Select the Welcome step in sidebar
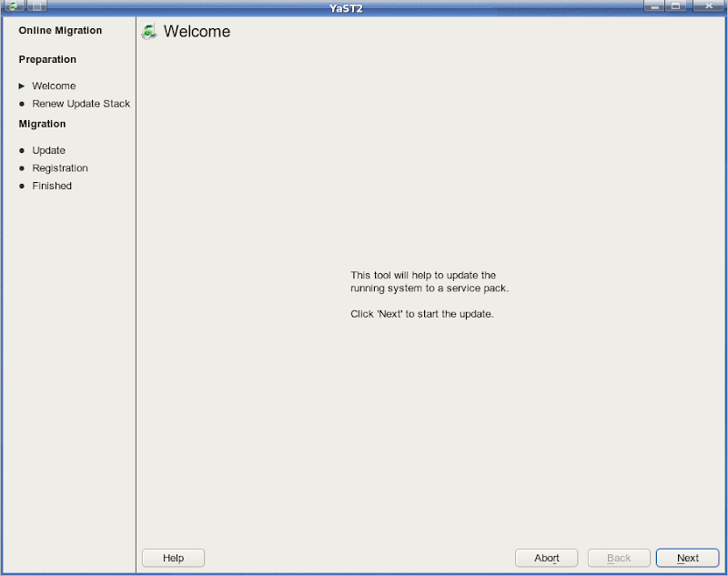 tap(54, 86)
